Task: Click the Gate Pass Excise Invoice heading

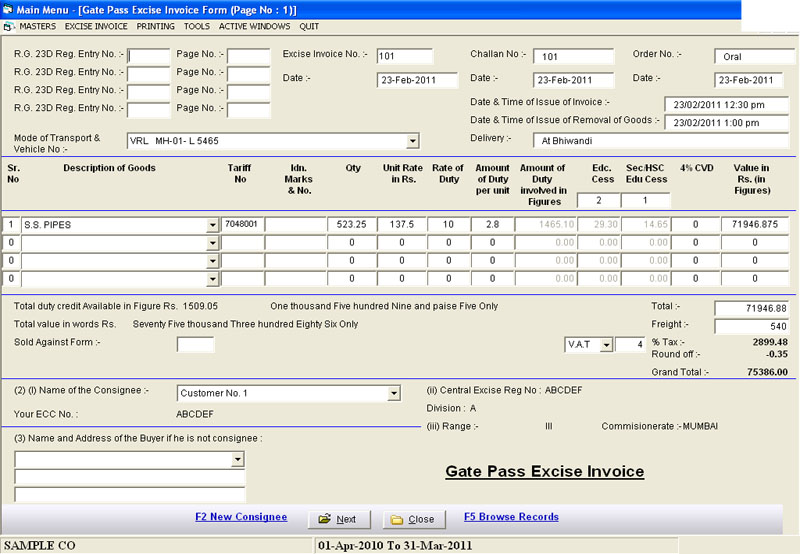Action: 544,471
